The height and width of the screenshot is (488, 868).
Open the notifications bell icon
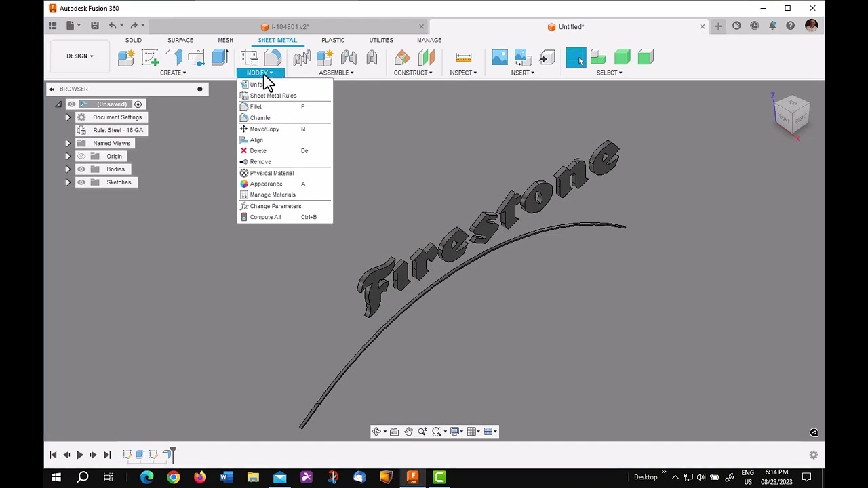772,26
